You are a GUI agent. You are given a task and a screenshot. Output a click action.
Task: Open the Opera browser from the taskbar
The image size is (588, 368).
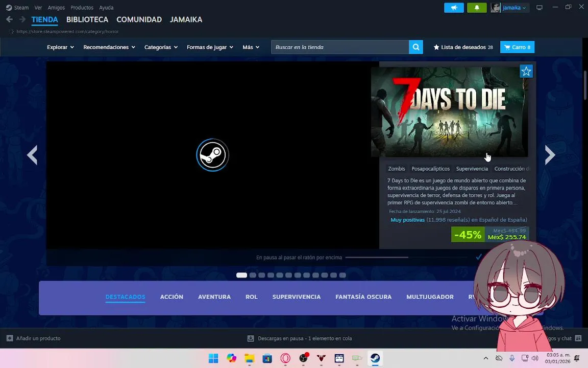[285, 358]
